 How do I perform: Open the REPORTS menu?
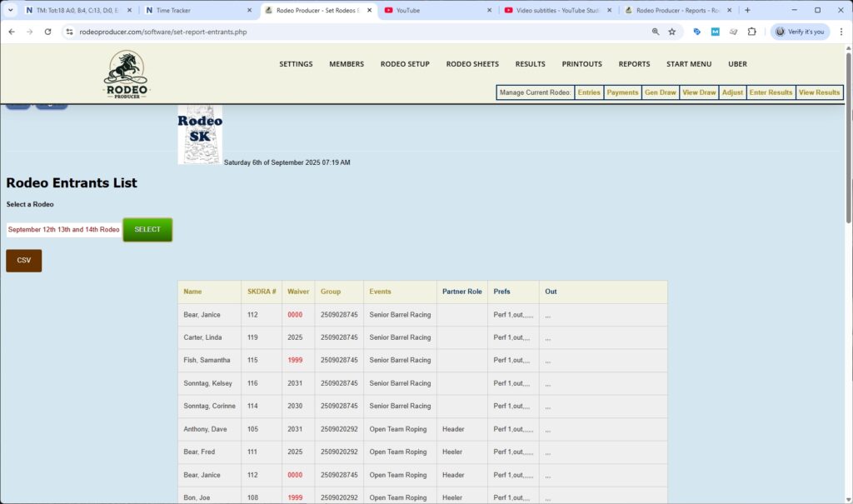[634, 64]
